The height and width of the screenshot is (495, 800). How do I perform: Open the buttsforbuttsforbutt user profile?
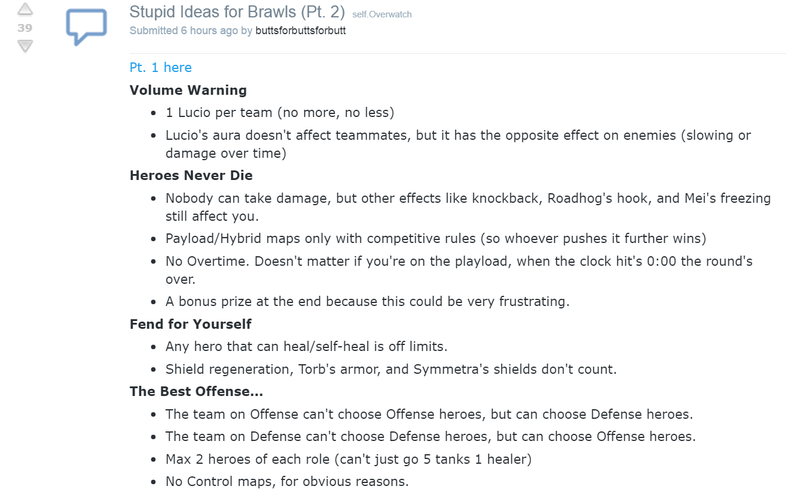[x=301, y=31]
